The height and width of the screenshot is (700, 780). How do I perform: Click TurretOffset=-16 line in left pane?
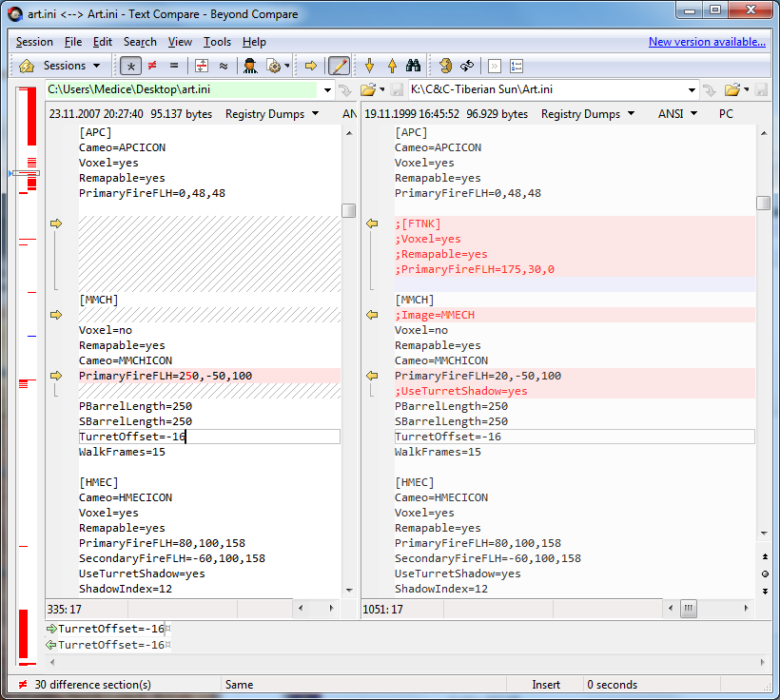click(x=209, y=437)
